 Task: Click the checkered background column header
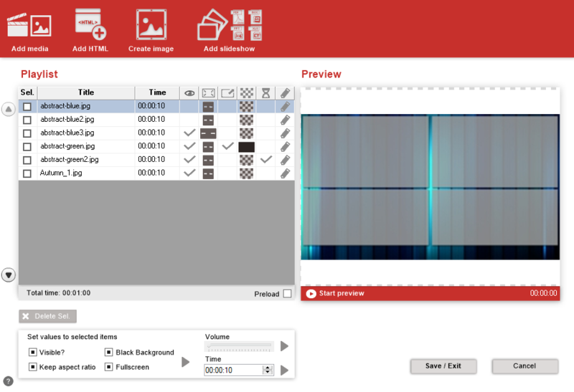[246, 93]
